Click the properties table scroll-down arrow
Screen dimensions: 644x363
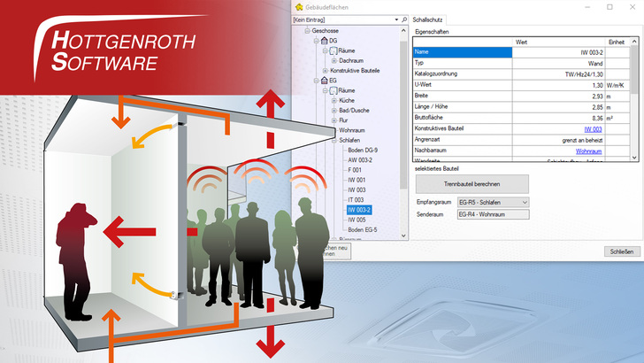point(632,155)
